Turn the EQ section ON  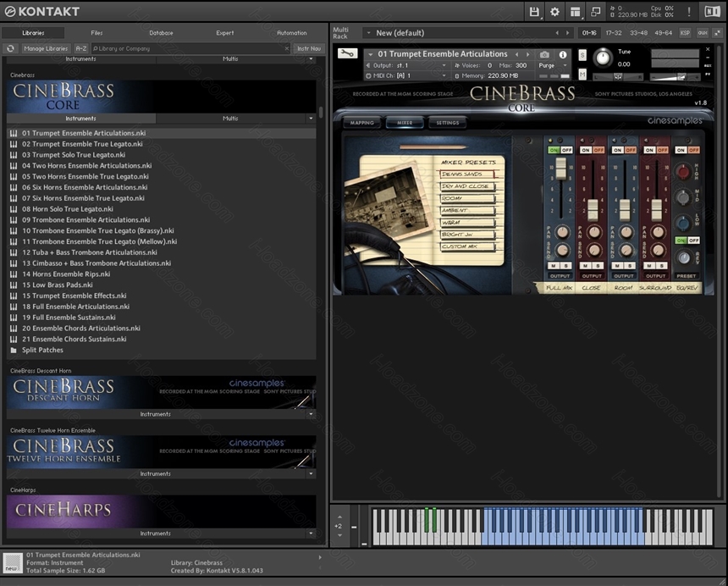tap(681, 150)
